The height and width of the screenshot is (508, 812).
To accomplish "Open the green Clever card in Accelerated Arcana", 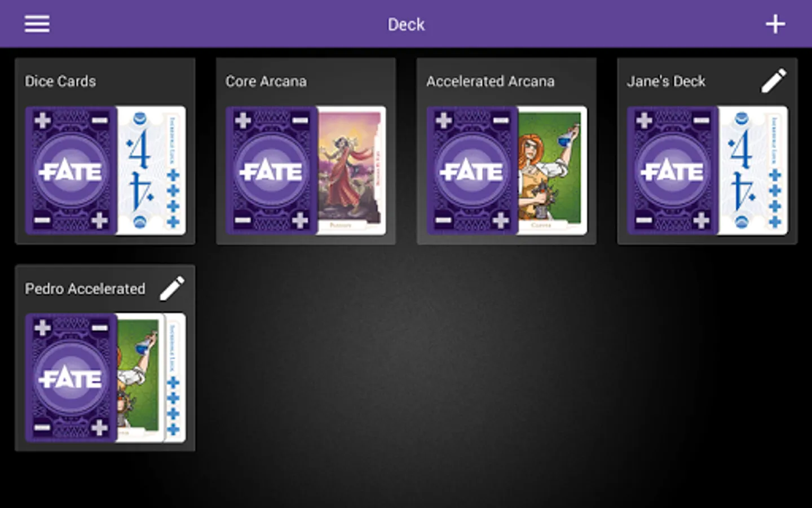I will pos(553,170).
